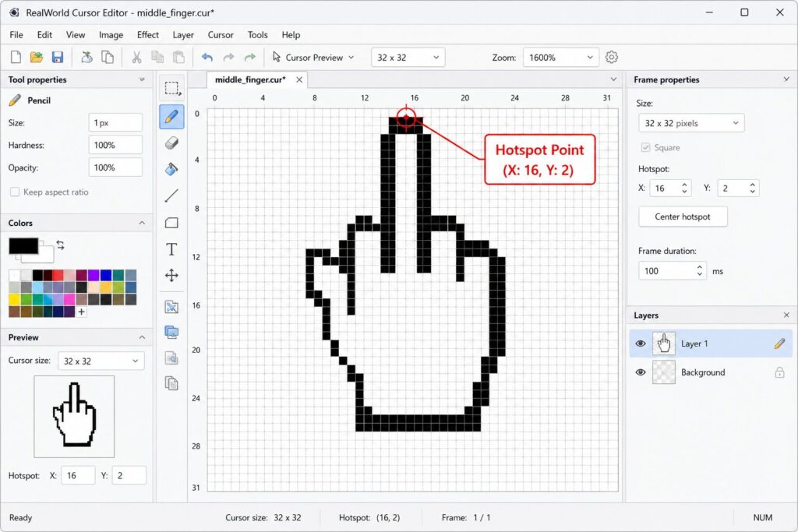Select the rectangular selection tool
The width and height of the screenshot is (798, 532).
[172, 89]
